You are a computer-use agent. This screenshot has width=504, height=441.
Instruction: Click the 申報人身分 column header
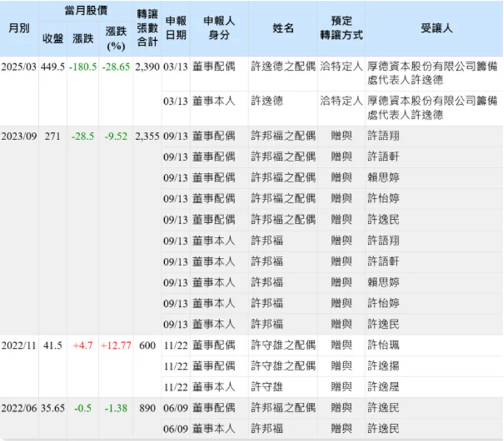coord(219,29)
